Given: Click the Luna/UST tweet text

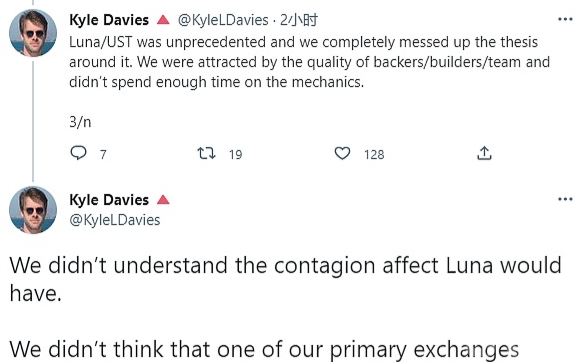Looking at the screenshot, I should pos(310,62).
